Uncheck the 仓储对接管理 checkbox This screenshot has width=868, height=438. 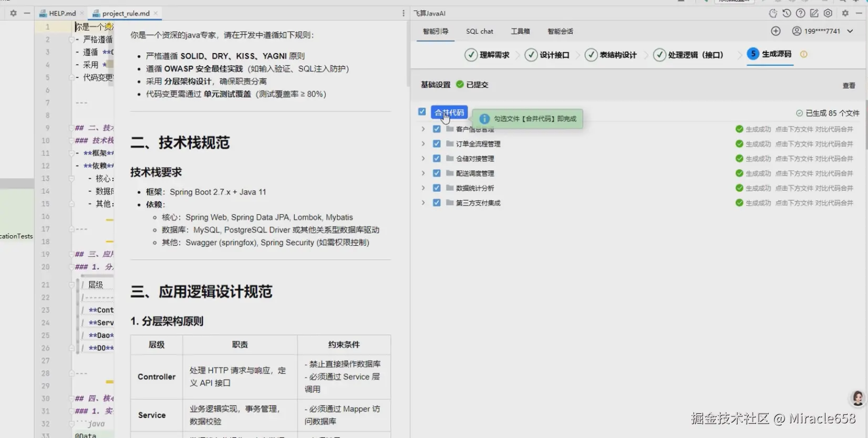437,158
